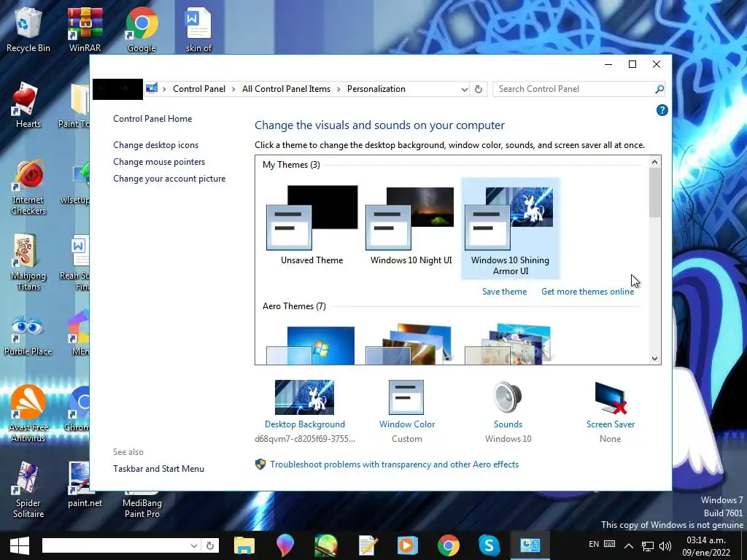
Task: Open Internet Checkers desktop icon
Action: (28, 187)
